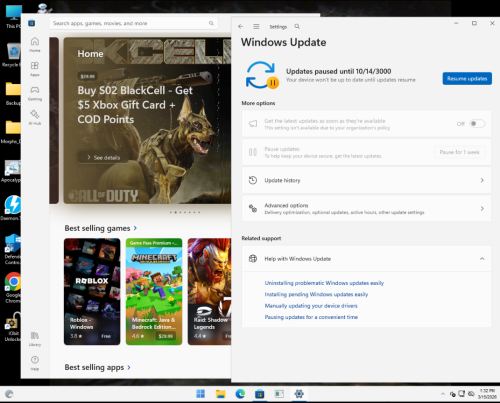
Task: Open Windows Start menu
Action: pyautogui.click(x=201, y=394)
